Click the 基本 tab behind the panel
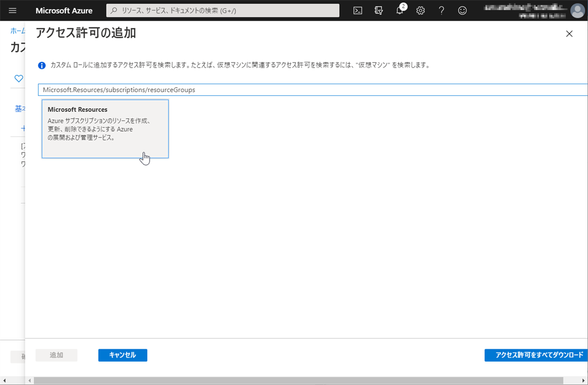The image size is (588, 385). [20, 108]
